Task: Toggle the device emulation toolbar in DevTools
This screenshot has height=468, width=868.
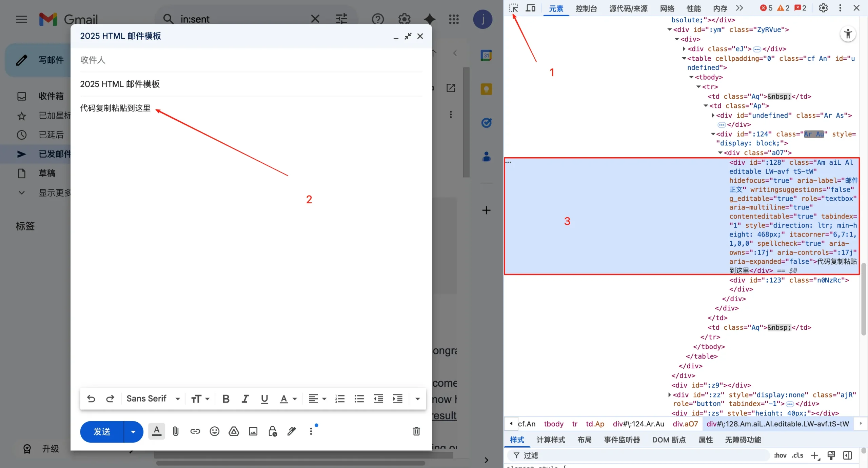Action: coord(530,8)
